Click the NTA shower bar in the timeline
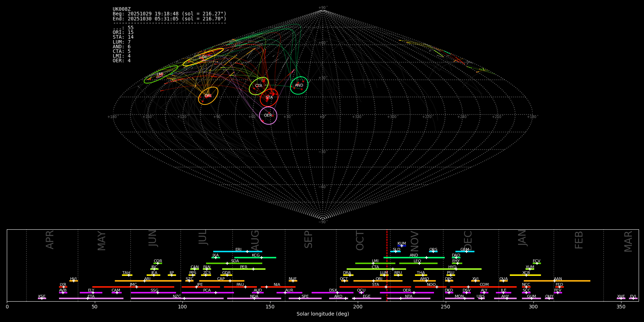The height and width of the screenshot is (322, 644). coord(409,298)
